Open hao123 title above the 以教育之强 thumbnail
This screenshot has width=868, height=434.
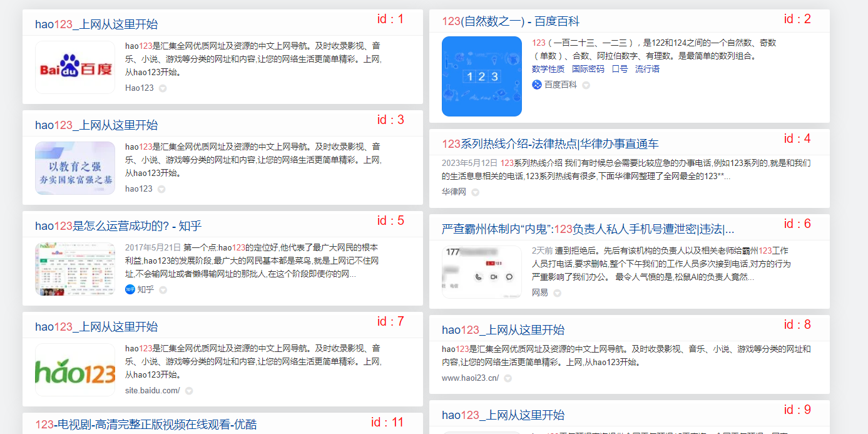pyautogui.click(x=96, y=125)
